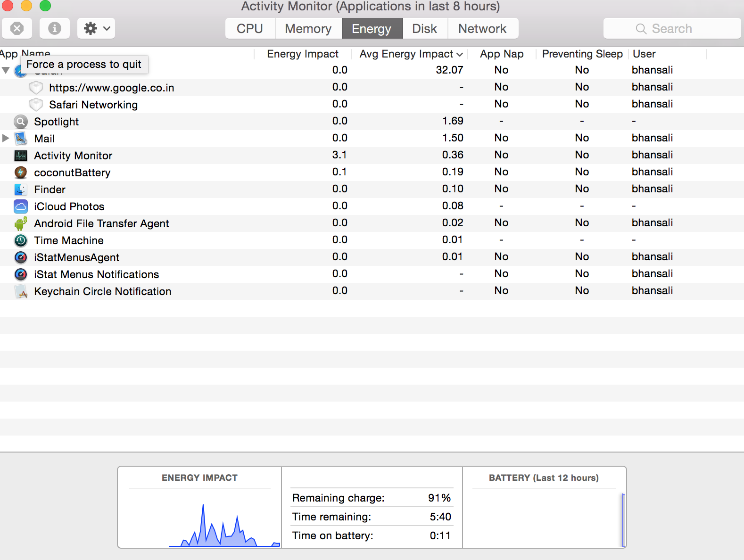The image size is (744, 560).
Task: Open the process info inspector button
Action: coord(55,28)
